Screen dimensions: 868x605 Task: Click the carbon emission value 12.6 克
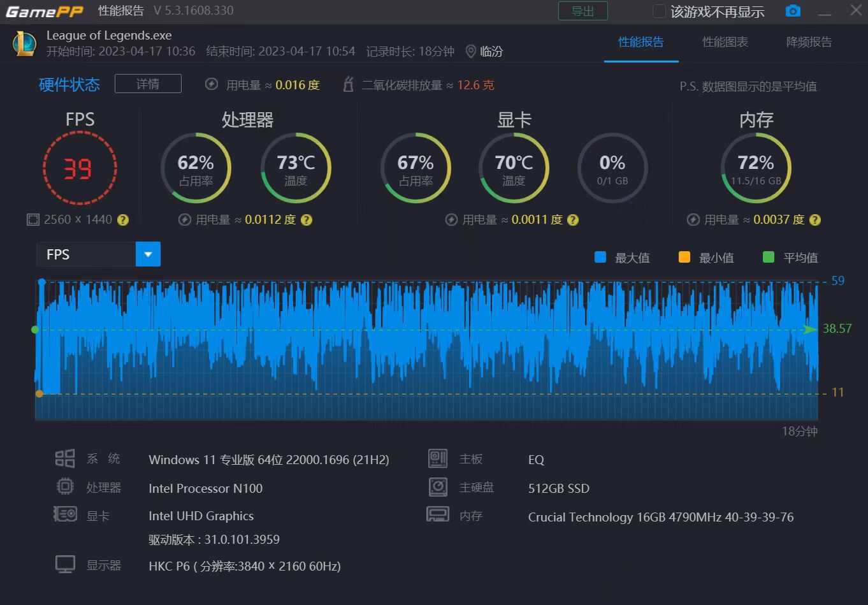point(475,85)
